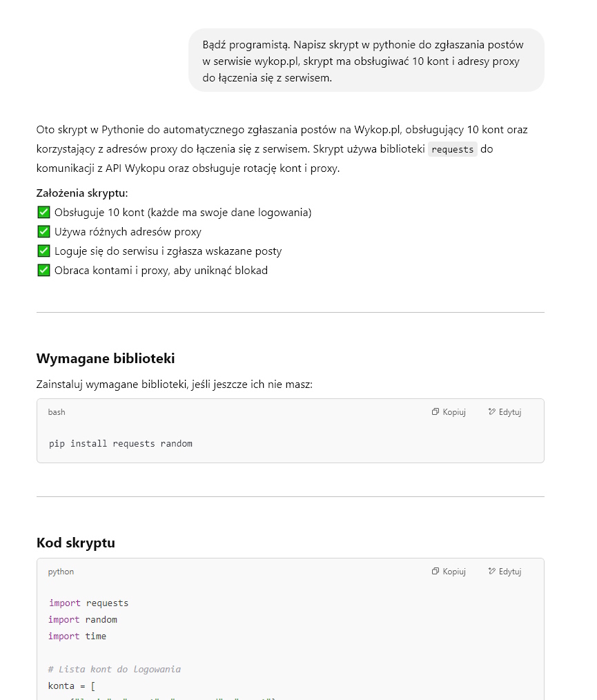This screenshot has width=597, height=700.
Task: Click the "# Lista kont do logowania" comment
Action: point(115,670)
